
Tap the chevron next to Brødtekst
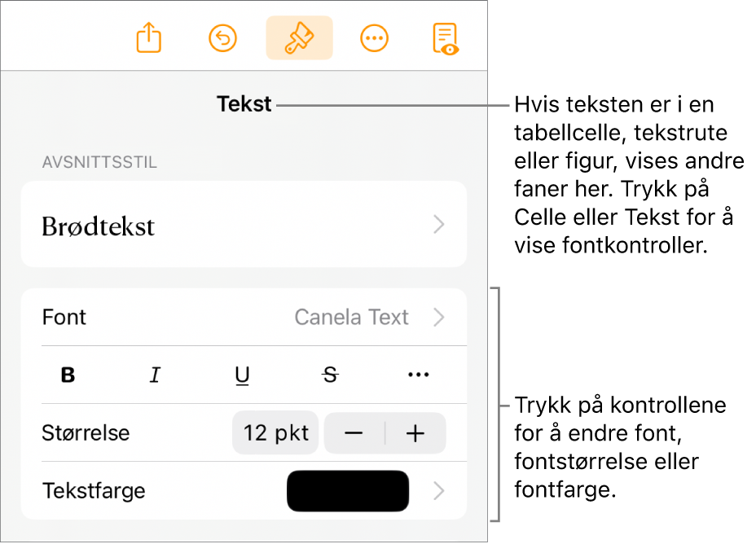pos(438,225)
